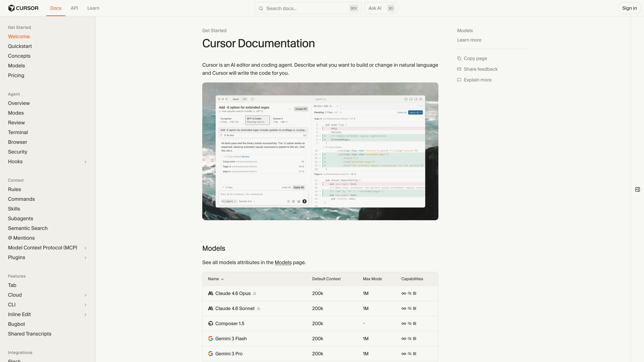Click the Anthropic logo beside Claude 4.6 Sonnet
The height and width of the screenshot is (362, 644).
coord(211,308)
